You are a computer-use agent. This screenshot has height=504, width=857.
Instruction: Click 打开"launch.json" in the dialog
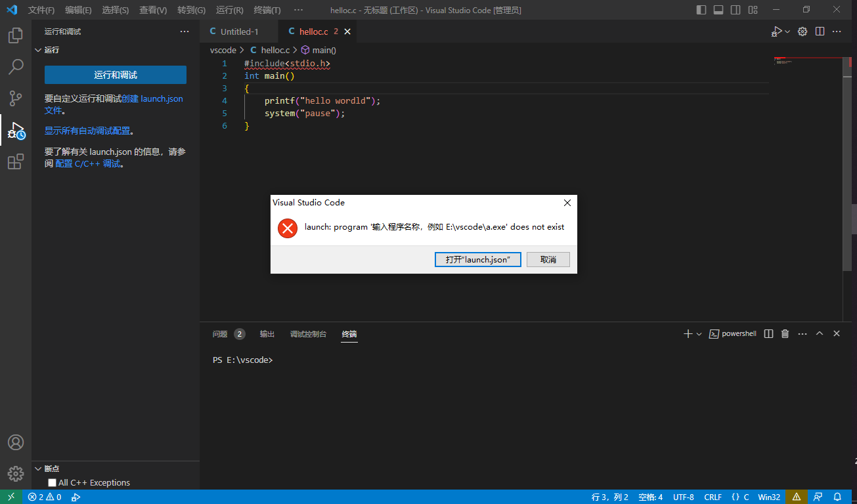pos(478,259)
